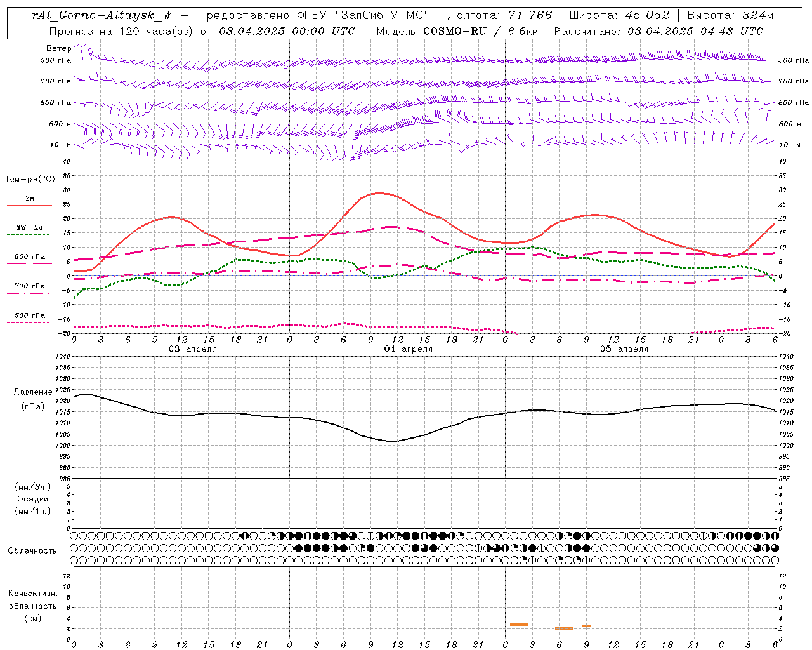
Task: Click the Широта: 45.052 header field
Action: point(619,15)
